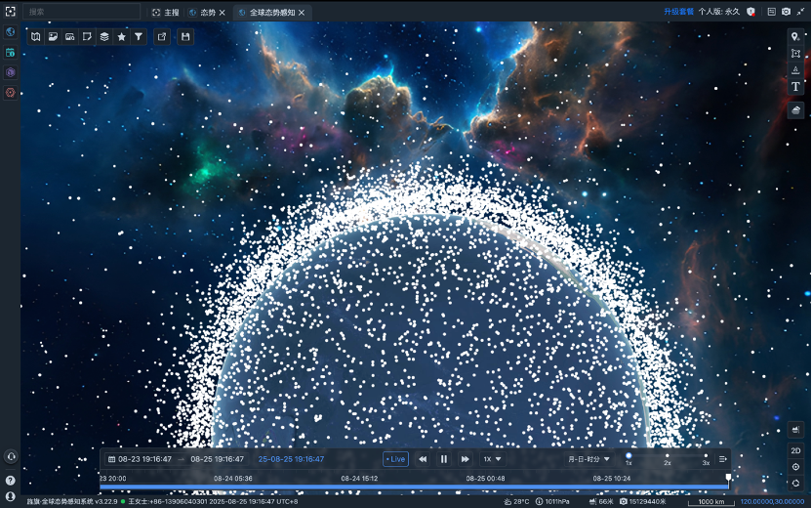Expand the 1x playback speed dropdown
Viewport: 812px width, 508px height.
point(492,459)
